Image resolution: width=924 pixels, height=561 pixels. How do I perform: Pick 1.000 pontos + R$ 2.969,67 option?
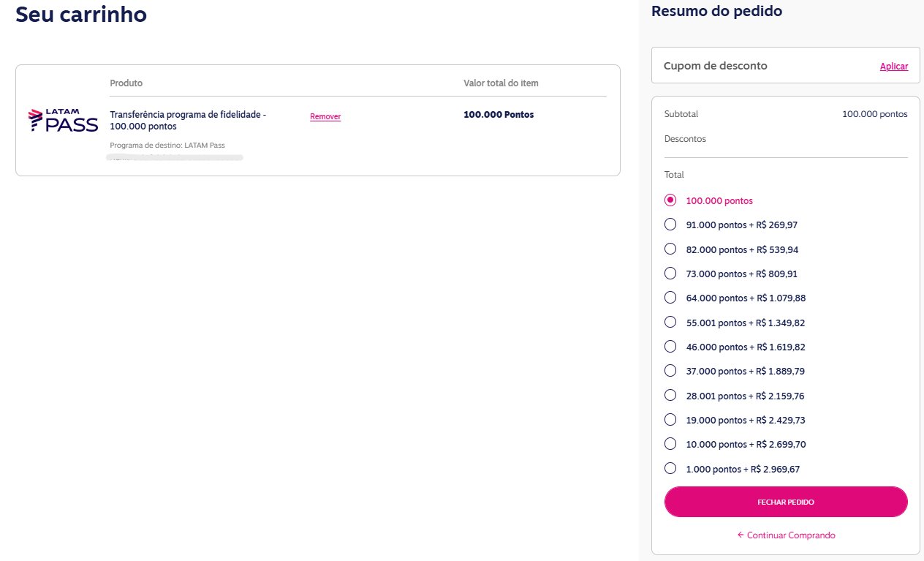click(x=670, y=469)
